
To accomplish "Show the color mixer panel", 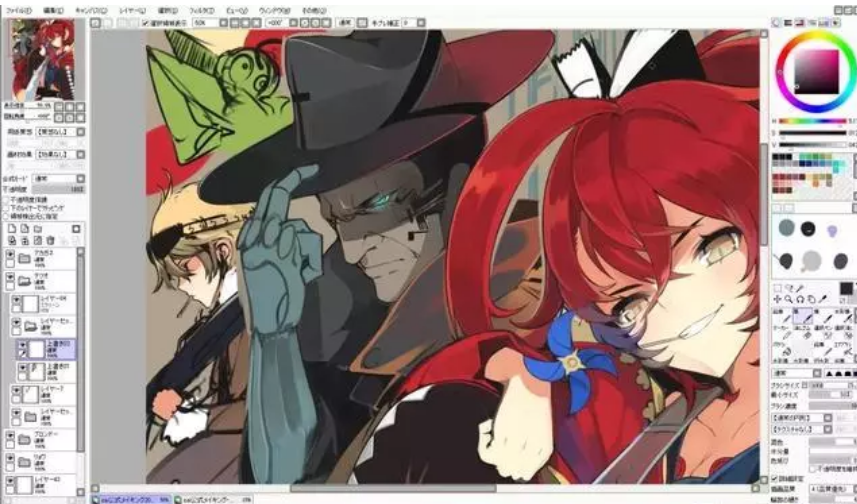I will pos(812,23).
